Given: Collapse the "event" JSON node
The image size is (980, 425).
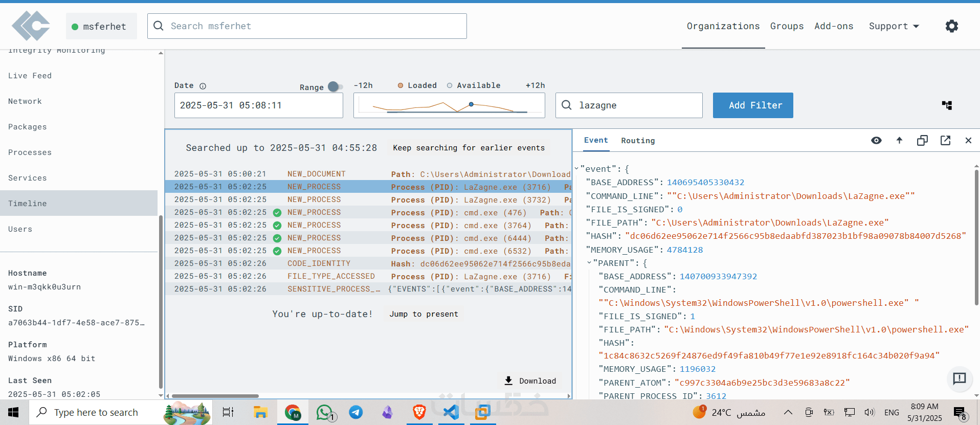Looking at the screenshot, I should (576, 168).
